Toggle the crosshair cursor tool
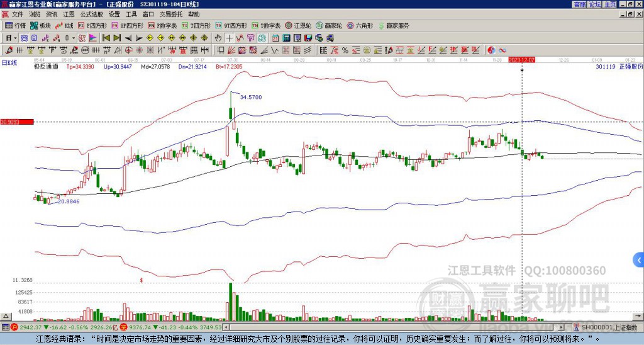The width and height of the screenshot is (644, 345). tap(229, 38)
